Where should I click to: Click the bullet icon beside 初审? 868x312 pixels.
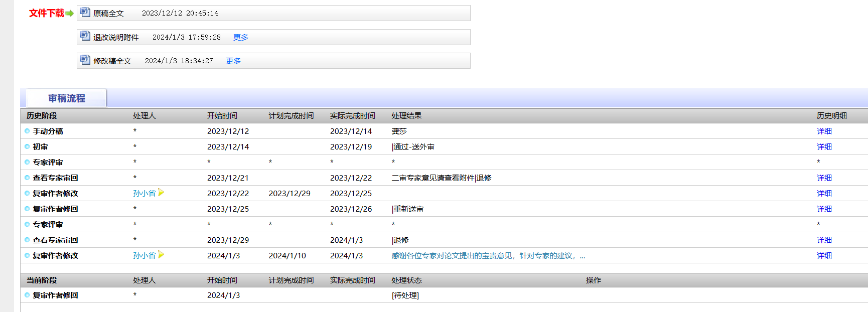[27, 147]
